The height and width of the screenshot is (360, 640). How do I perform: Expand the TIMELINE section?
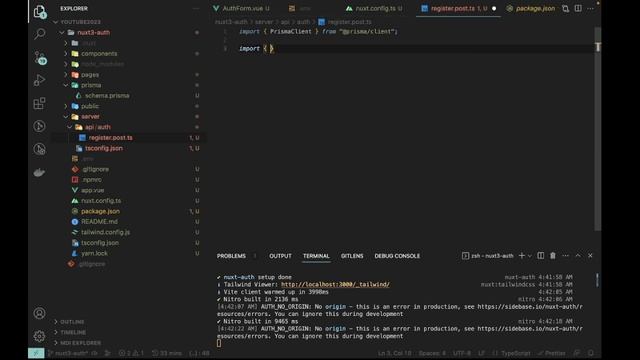[73, 333]
